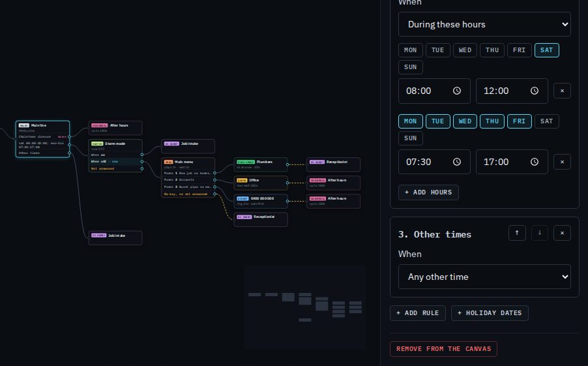Click the canvas minimap overview
The width and height of the screenshot is (588, 366).
tap(305, 307)
